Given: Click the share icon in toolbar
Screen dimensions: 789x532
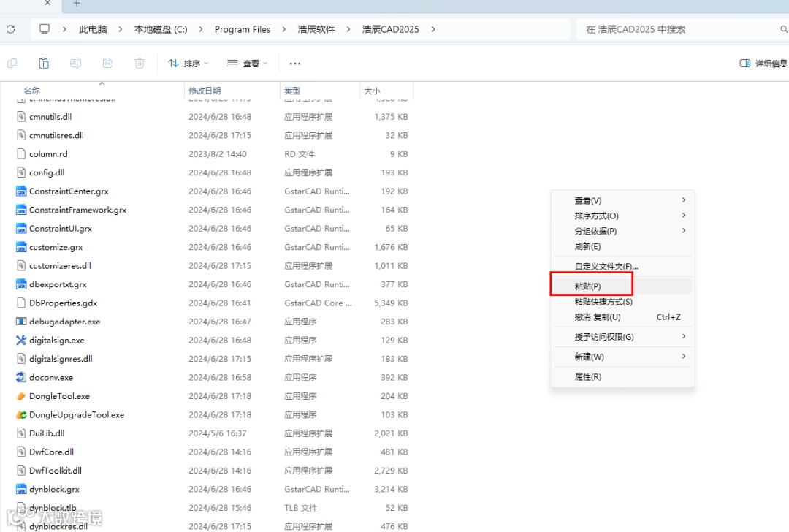Looking at the screenshot, I should 107,64.
